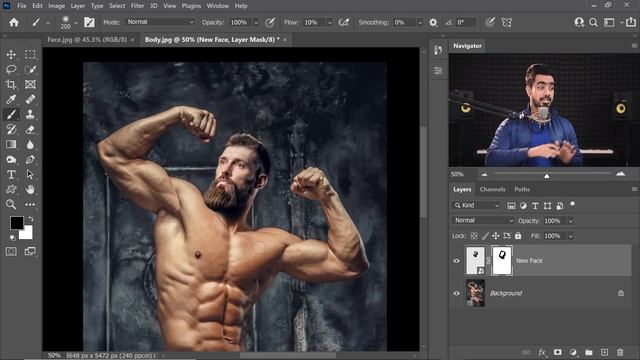Click the brush angle input field
640x360 pixels.
point(465,22)
